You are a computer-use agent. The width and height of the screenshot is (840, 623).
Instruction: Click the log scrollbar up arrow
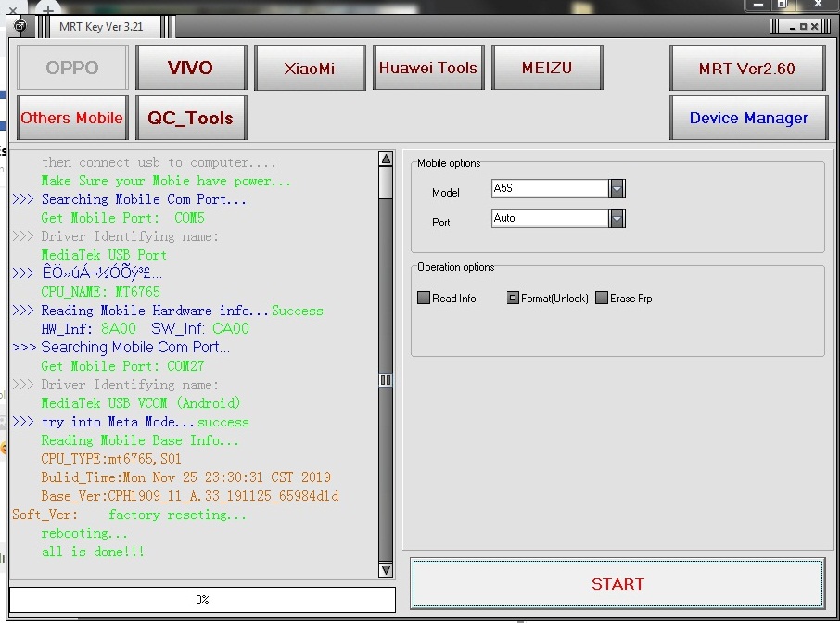point(385,159)
